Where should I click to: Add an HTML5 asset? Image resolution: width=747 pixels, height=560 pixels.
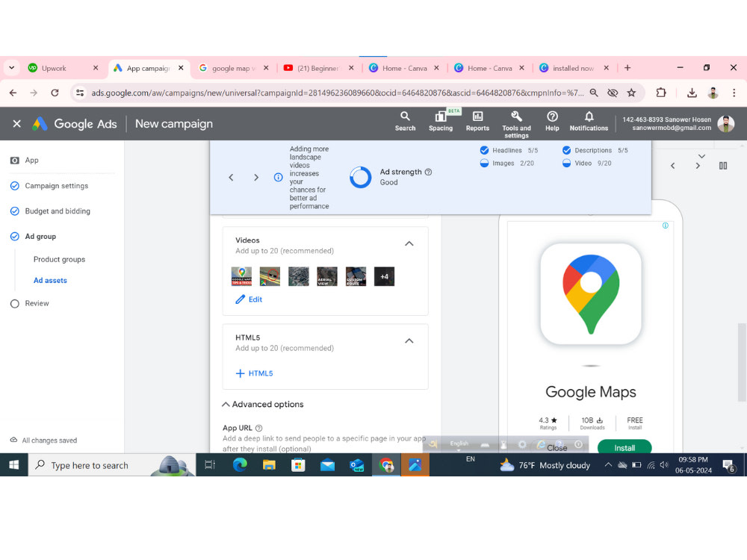[255, 373]
